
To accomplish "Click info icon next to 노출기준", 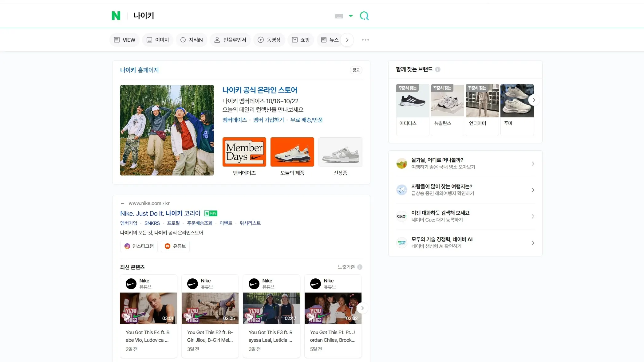I will pos(360,267).
